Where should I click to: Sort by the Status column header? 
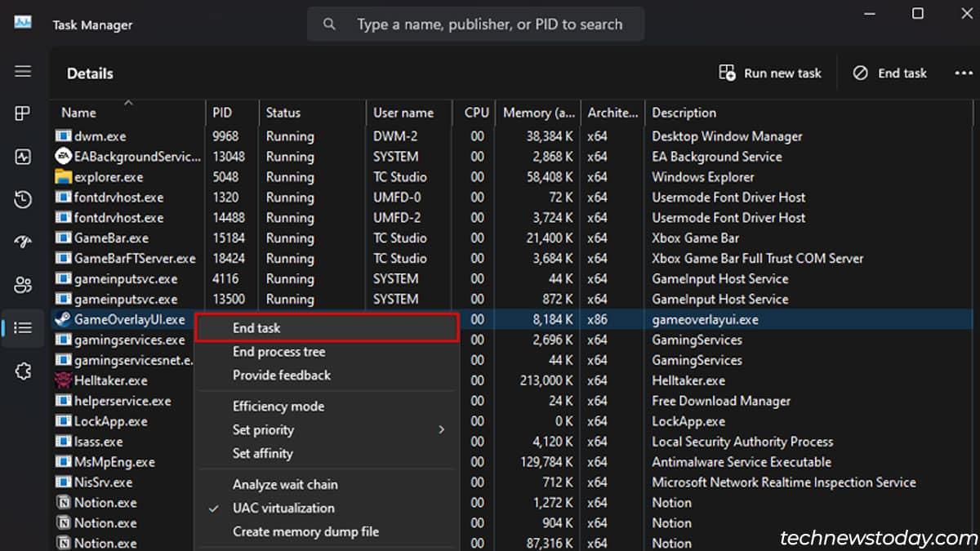313,113
